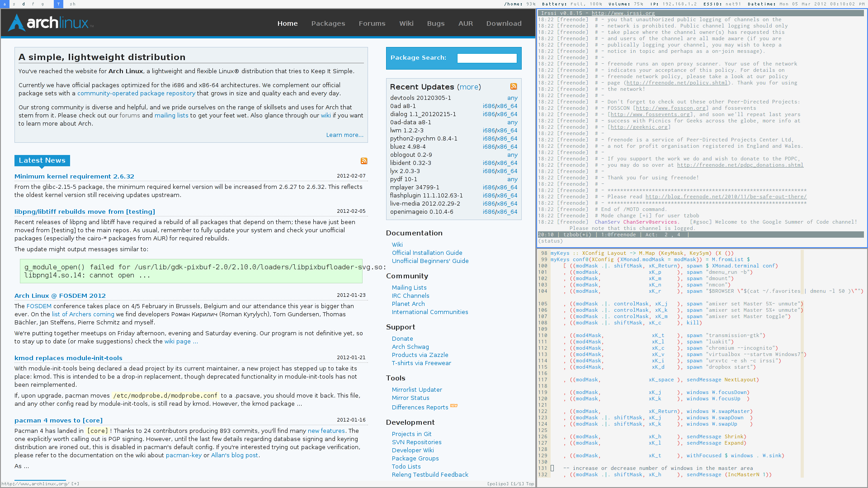
Task: Open the Packages navigation item
Action: click(328, 23)
